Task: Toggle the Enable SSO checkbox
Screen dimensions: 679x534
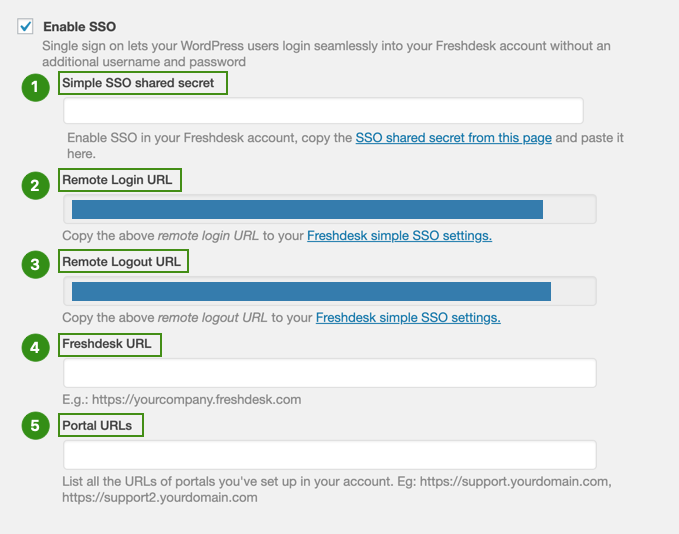Action: click(26, 26)
